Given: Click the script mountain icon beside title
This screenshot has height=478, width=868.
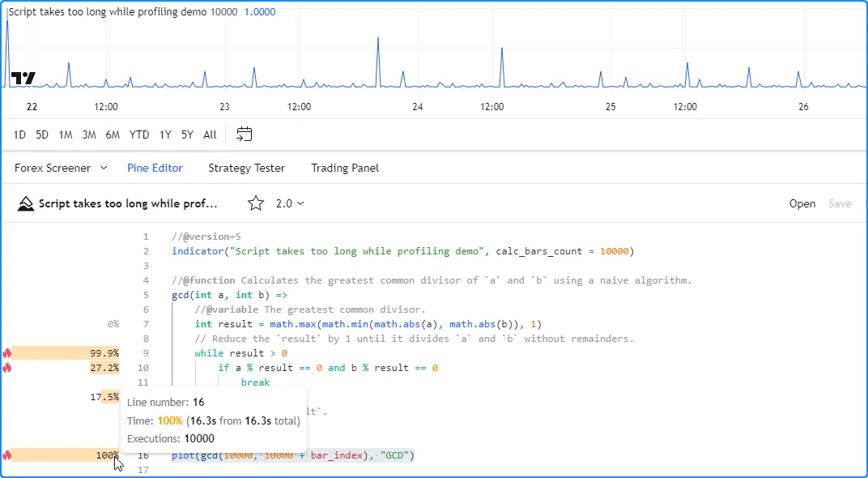Looking at the screenshot, I should click(26, 203).
